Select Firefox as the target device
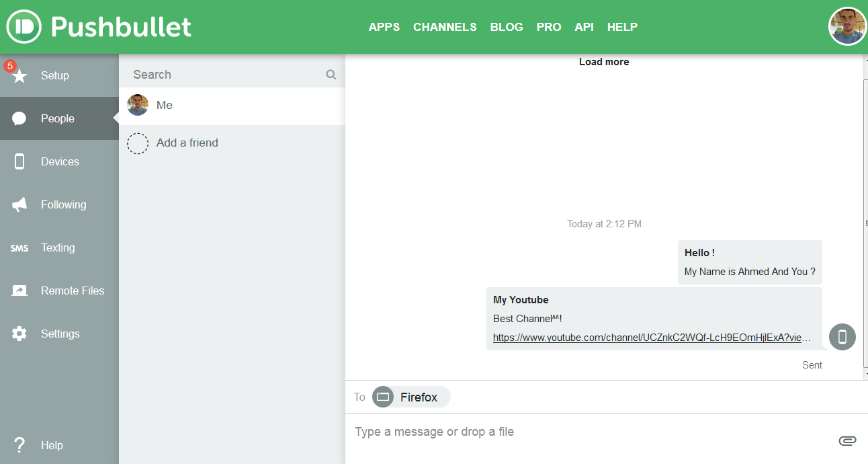This screenshot has height=464, width=868. pyautogui.click(x=411, y=397)
